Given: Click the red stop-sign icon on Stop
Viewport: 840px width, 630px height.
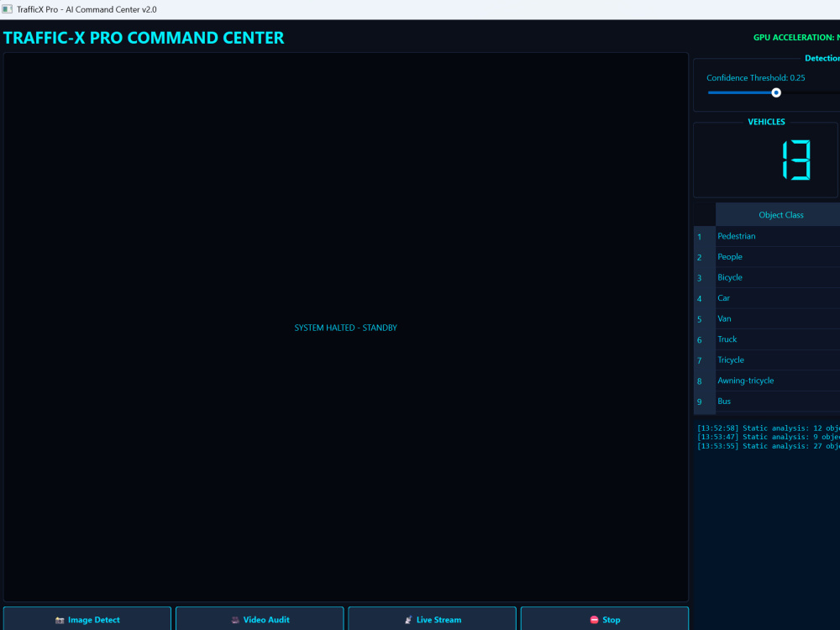Looking at the screenshot, I should coord(594,620).
